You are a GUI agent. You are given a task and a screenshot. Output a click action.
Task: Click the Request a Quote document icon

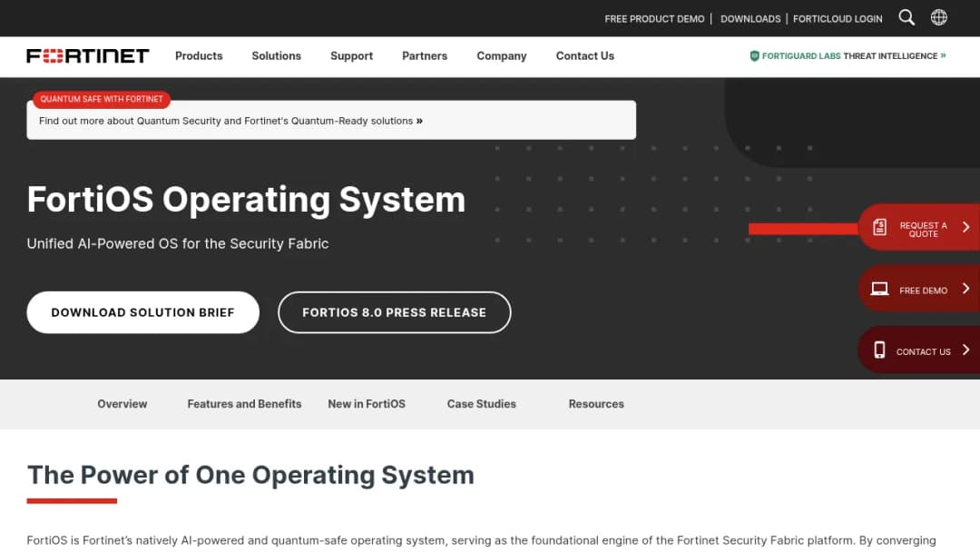(x=879, y=227)
